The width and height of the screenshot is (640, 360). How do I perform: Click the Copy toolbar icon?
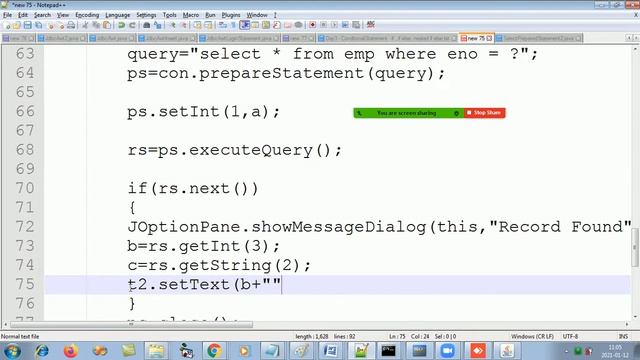point(96,25)
